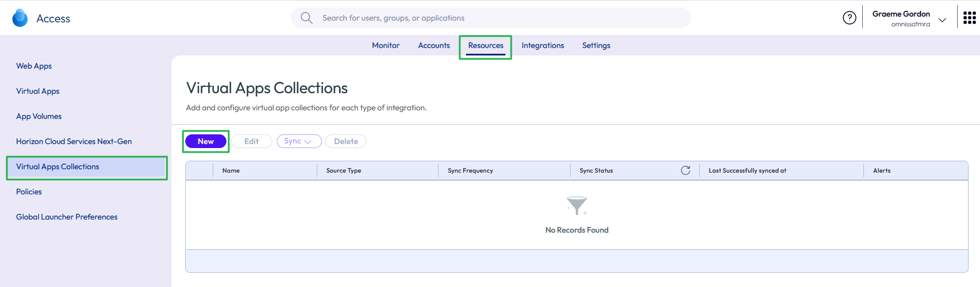
Task: Click the search magnifier icon
Action: pyautogui.click(x=306, y=18)
